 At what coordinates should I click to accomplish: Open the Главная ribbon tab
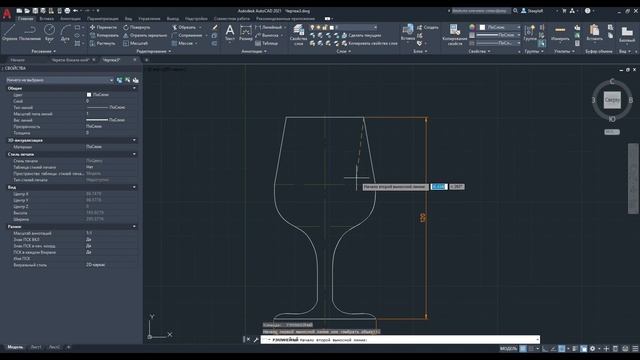pyautogui.click(x=25, y=19)
